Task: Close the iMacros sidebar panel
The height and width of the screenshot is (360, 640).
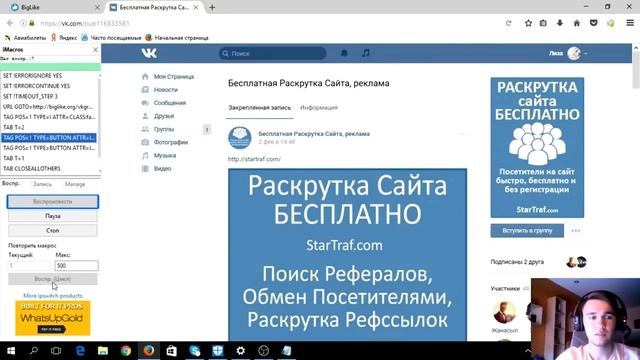Action: click(x=96, y=49)
